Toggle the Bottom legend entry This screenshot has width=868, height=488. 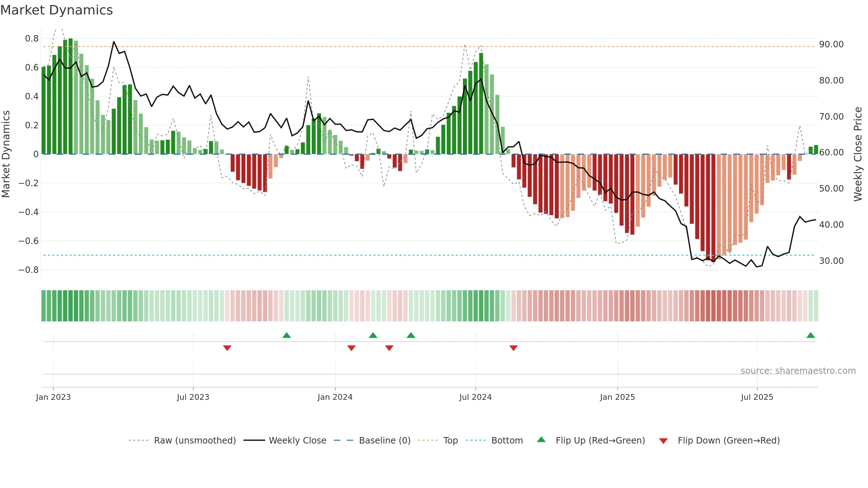(507, 441)
